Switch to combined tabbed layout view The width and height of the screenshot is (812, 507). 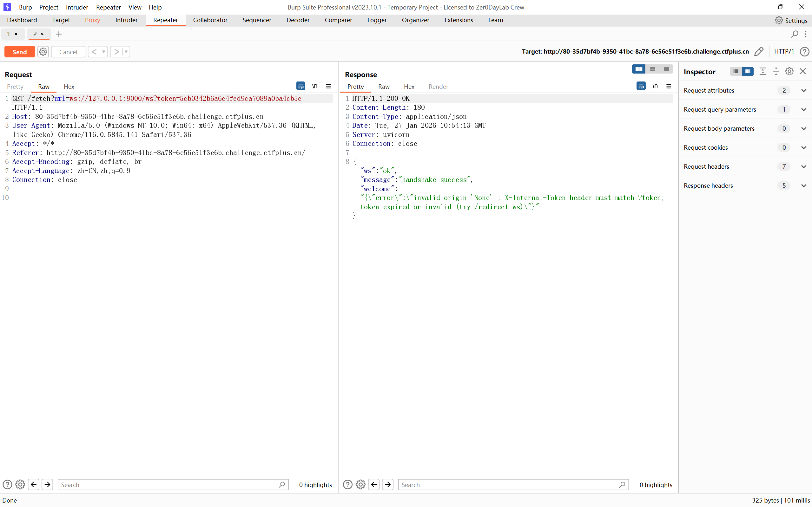tap(666, 69)
